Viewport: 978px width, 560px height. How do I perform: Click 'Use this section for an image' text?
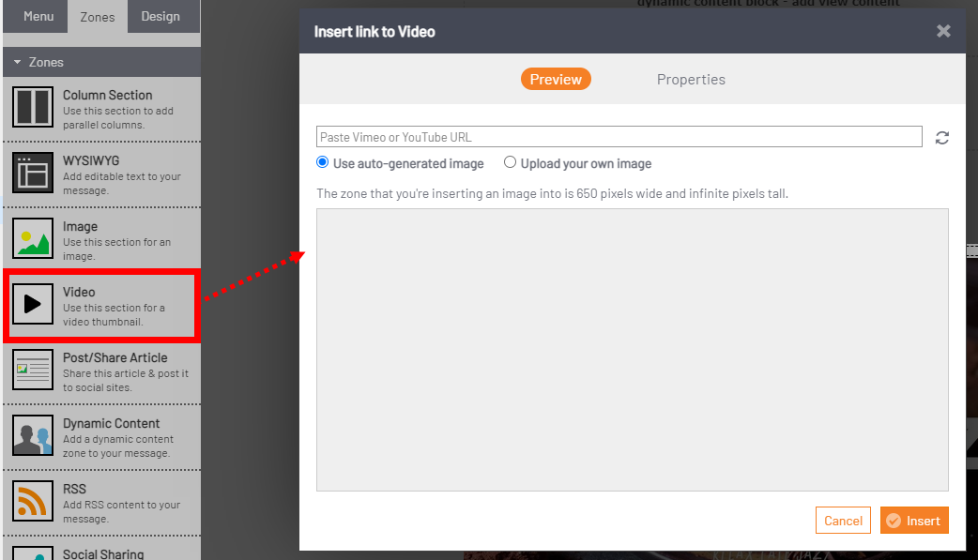pos(116,249)
